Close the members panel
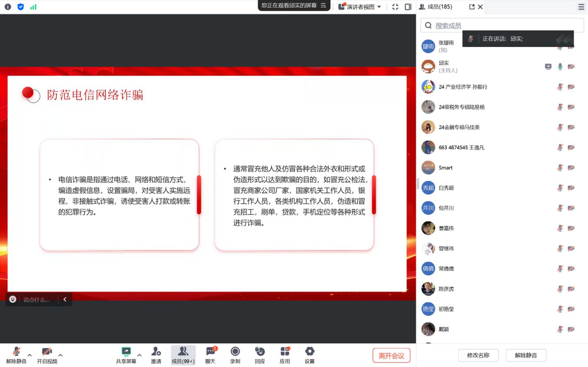This screenshot has height=367, width=588. pos(480,7)
